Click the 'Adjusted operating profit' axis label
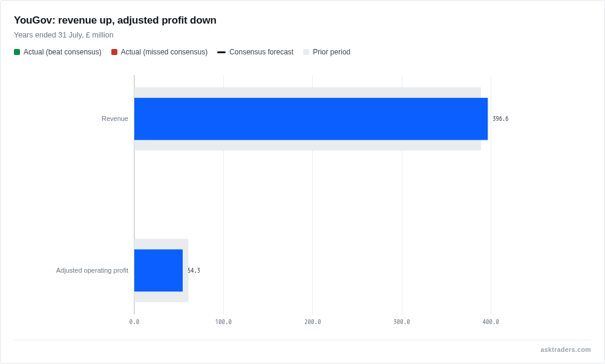This screenshot has height=364, width=605. [92, 270]
